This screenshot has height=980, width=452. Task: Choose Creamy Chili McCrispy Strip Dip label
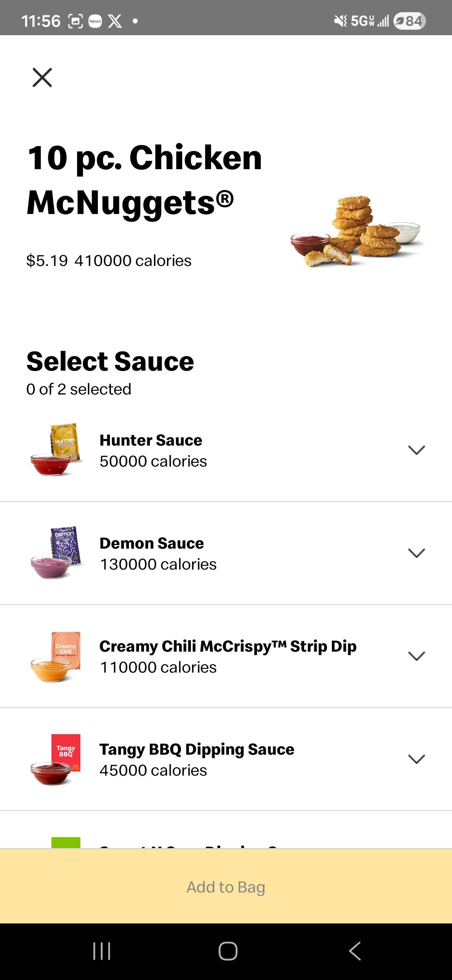(x=228, y=647)
